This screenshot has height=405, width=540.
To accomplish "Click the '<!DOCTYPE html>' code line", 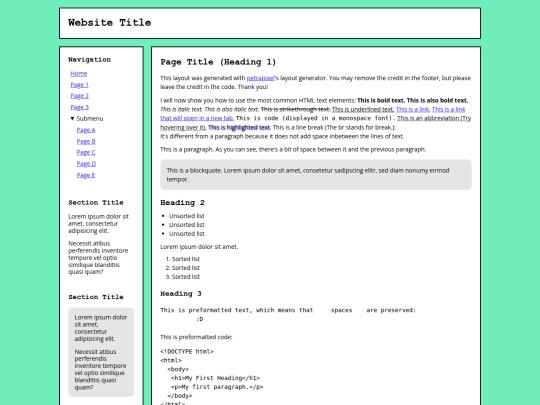I will pyautogui.click(x=187, y=352).
